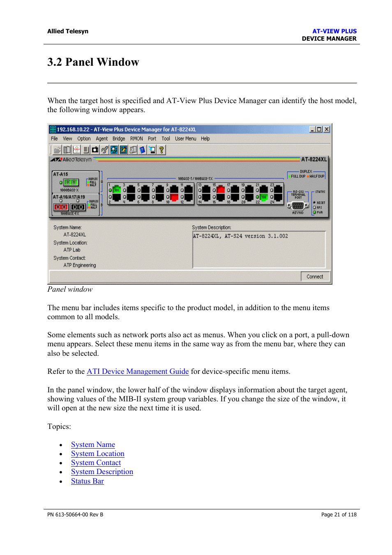Image resolution: width=392 pixels, height=555 pixels.
Task: Click red port 10 on the switch
Action: 174,198
